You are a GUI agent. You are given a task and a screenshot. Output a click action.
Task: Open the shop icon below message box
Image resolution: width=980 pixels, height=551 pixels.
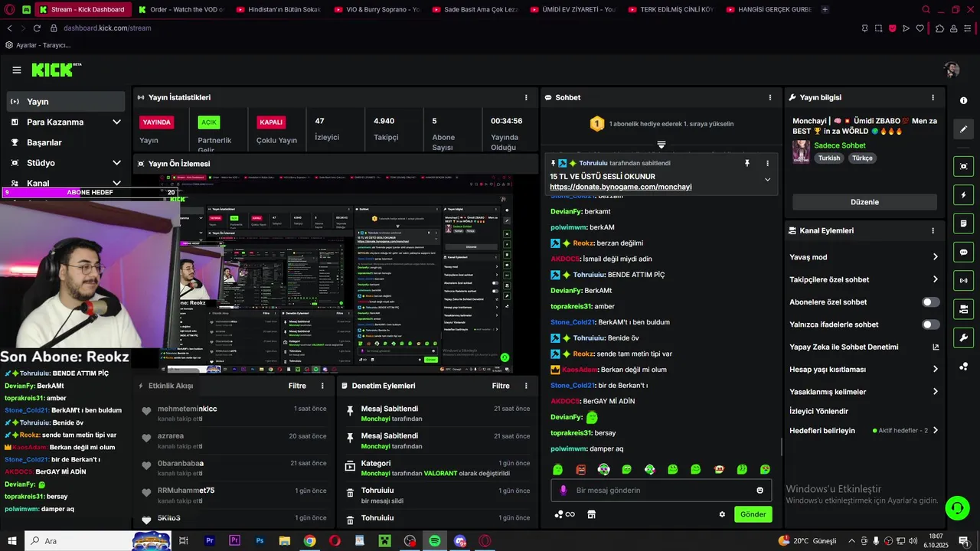point(591,514)
